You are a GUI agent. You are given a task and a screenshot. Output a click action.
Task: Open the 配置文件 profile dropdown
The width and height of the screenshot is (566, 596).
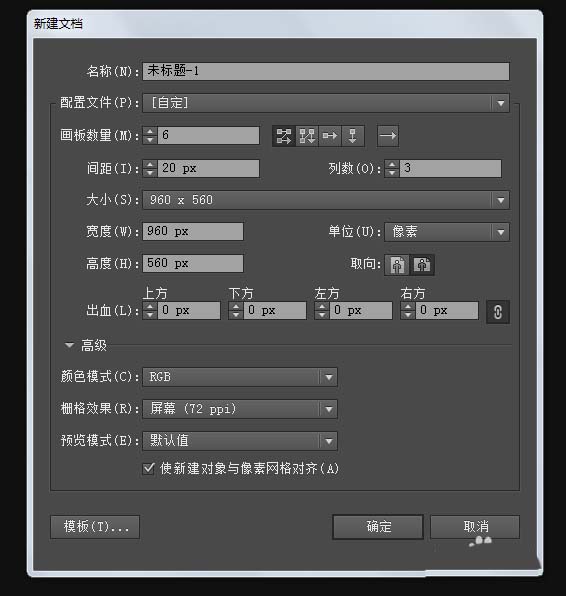coord(326,103)
